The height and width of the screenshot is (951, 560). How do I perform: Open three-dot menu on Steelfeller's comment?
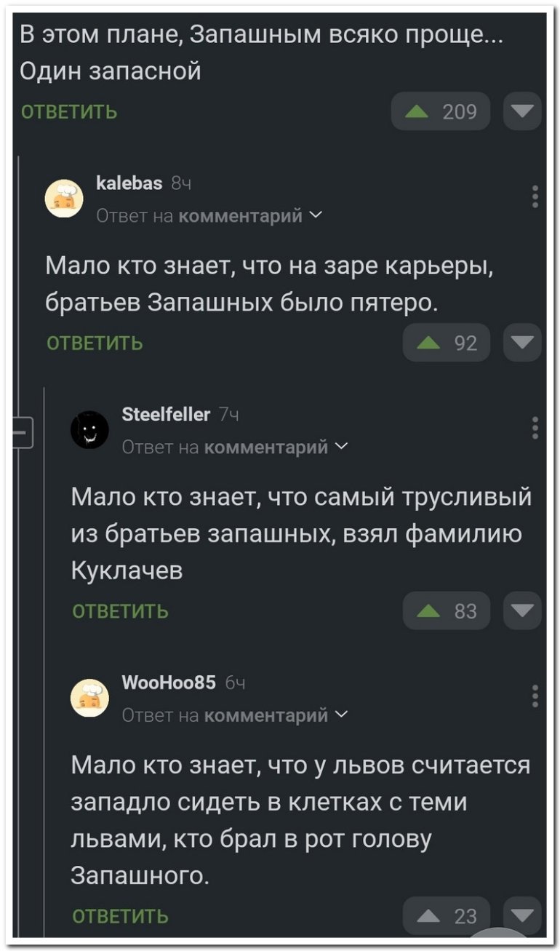point(535,429)
